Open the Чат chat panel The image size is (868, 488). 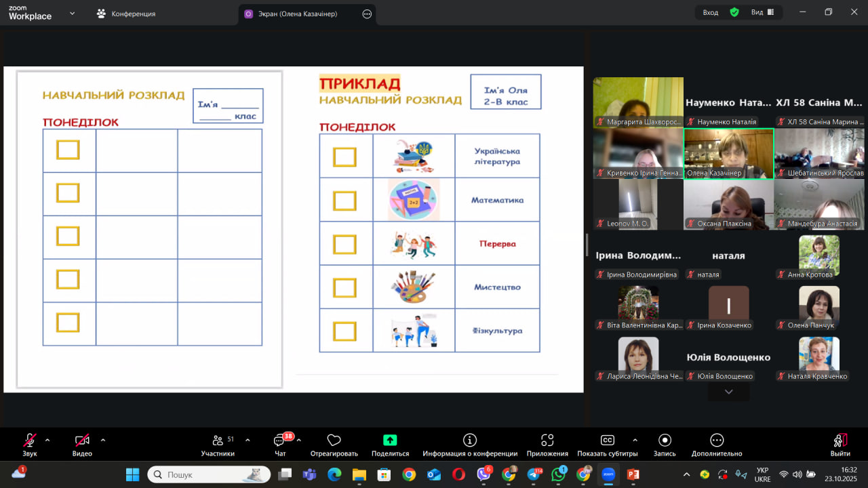pos(280,441)
